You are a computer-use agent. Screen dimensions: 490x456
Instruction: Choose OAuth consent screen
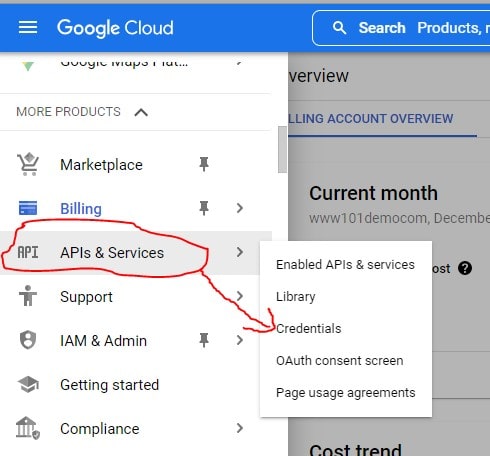[x=340, y=361]
